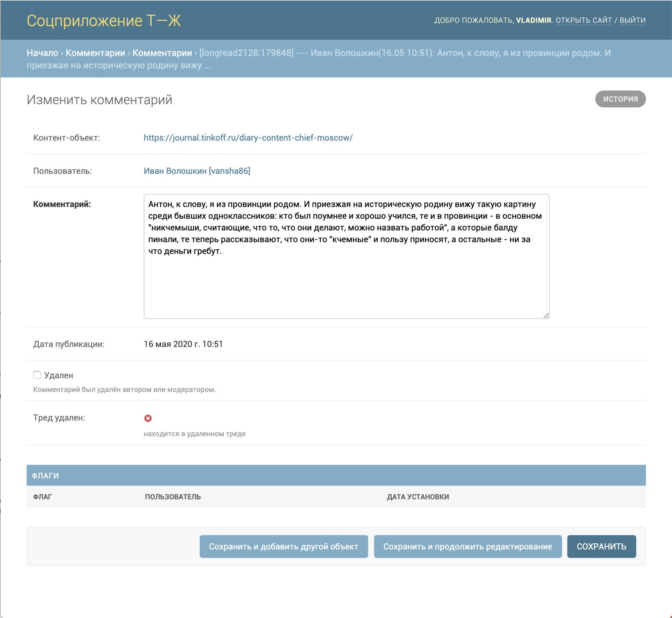
Task: Click the Контент-объект label
Action: (66, 138)
